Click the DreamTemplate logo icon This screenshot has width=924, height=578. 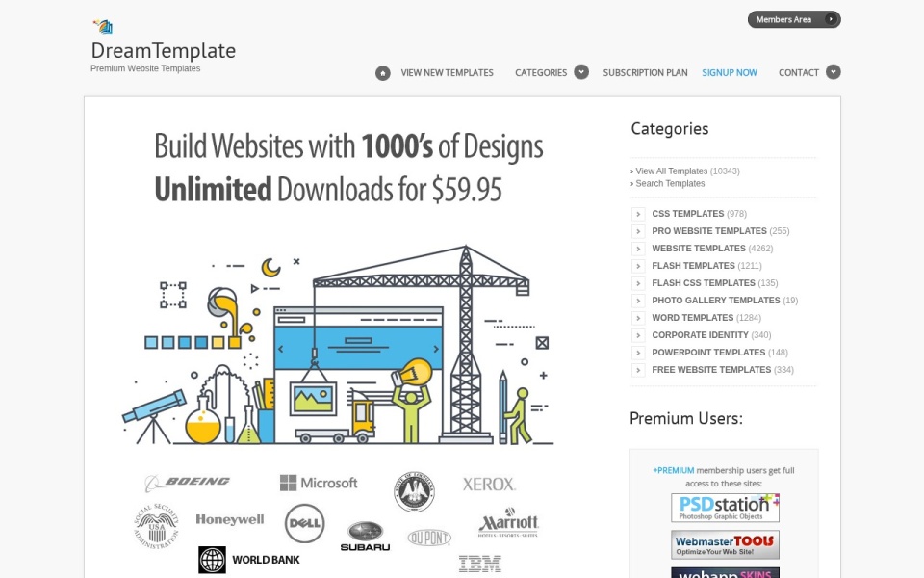click(x=103, y=27)
